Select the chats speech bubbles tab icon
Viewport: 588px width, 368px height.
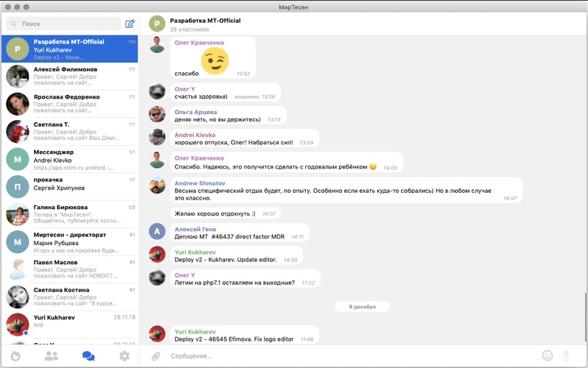pyautogui.click(x=88, y=355)
